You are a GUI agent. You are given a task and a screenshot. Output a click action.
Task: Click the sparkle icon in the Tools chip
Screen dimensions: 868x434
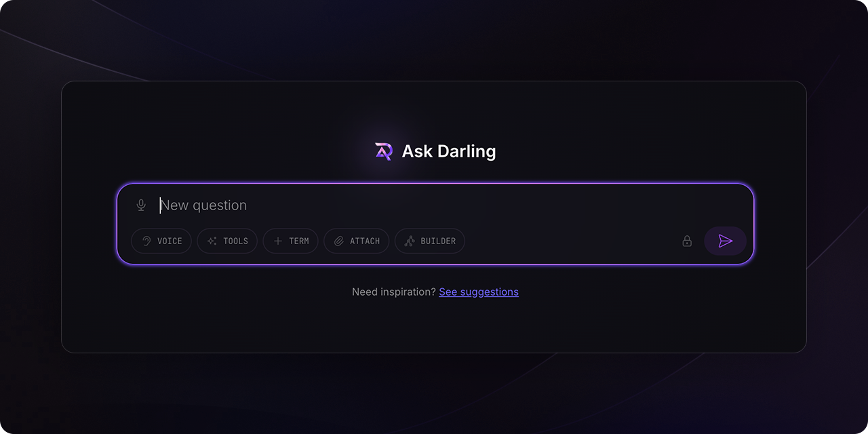click(212, 241)
